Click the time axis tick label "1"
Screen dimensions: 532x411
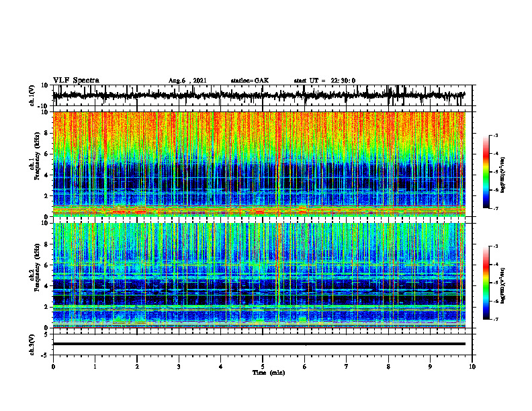(x=95, y=367)
